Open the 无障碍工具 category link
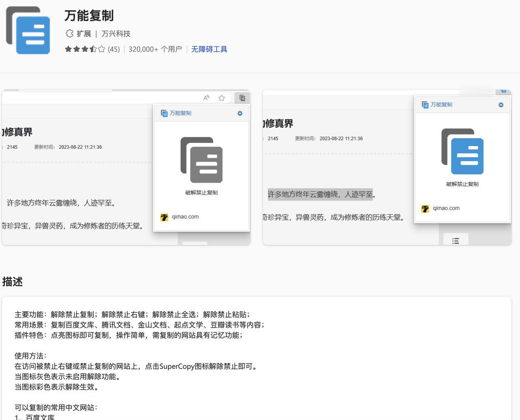This screenshot has height=420, width=520. pos(209,49)
